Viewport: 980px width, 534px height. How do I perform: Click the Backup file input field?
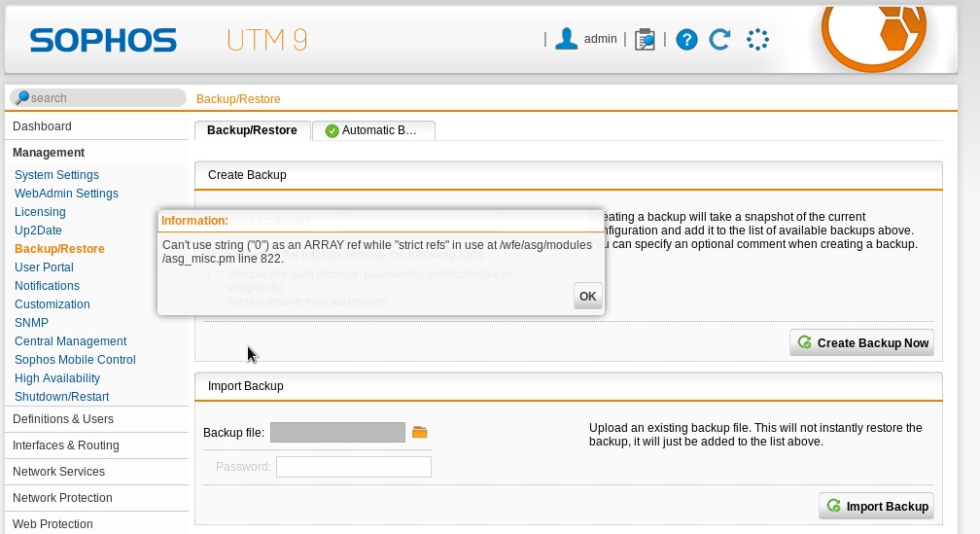pyautogui.click(x=337, y=432)
